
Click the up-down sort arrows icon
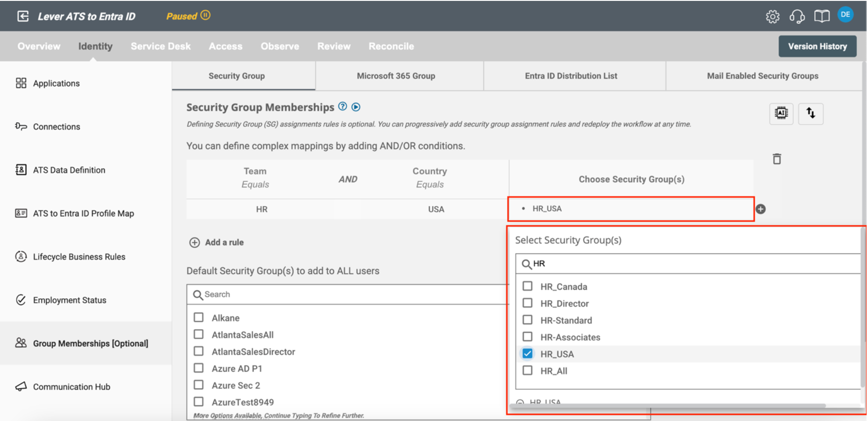811,113
